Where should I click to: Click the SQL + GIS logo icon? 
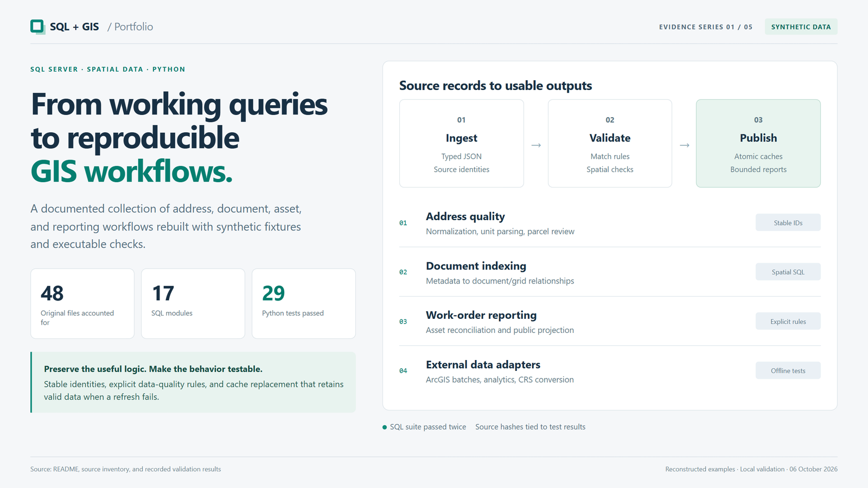(x=37, y=27)
